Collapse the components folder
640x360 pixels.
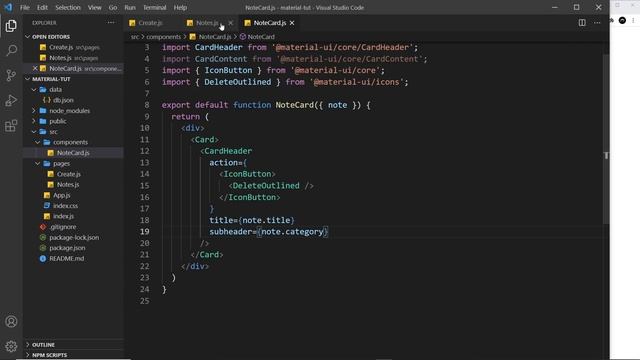point(70,142)
